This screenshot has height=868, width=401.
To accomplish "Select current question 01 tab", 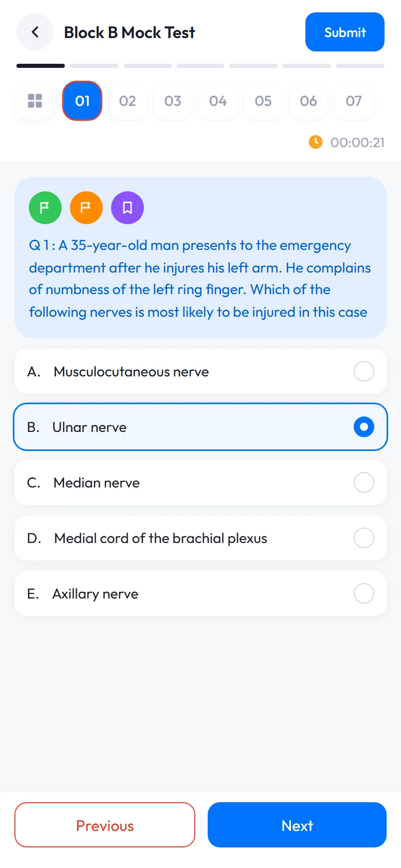I will [x=82, y=101].
